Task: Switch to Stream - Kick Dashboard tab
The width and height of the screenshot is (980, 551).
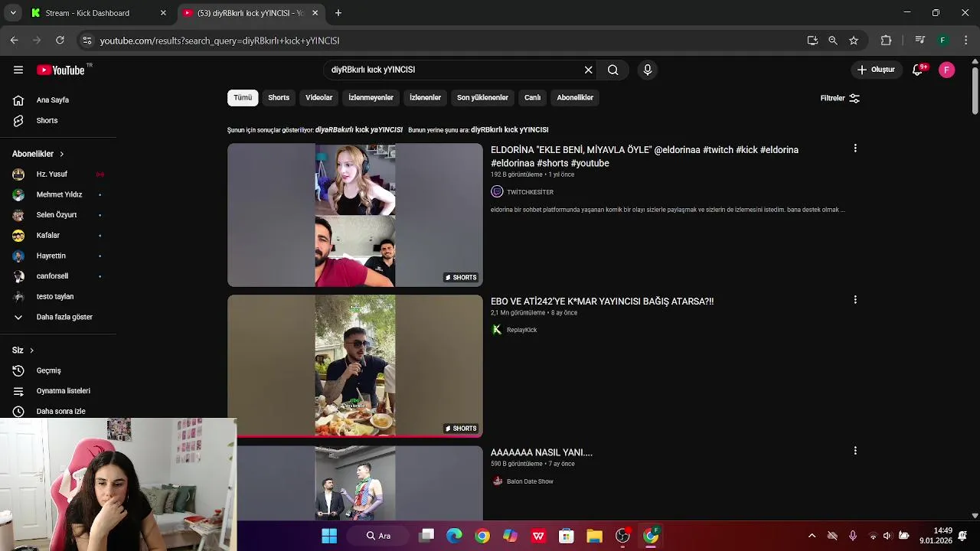Action: tap(87, 13)
